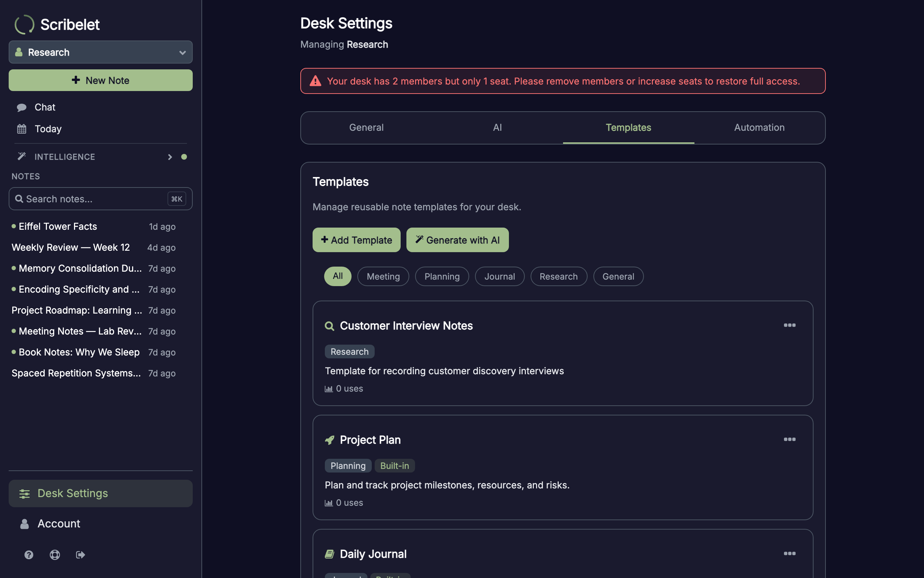This screenshot has width=924, height=578.
Task: Switch to the Automation tab
Action: [x=759, y=128]
